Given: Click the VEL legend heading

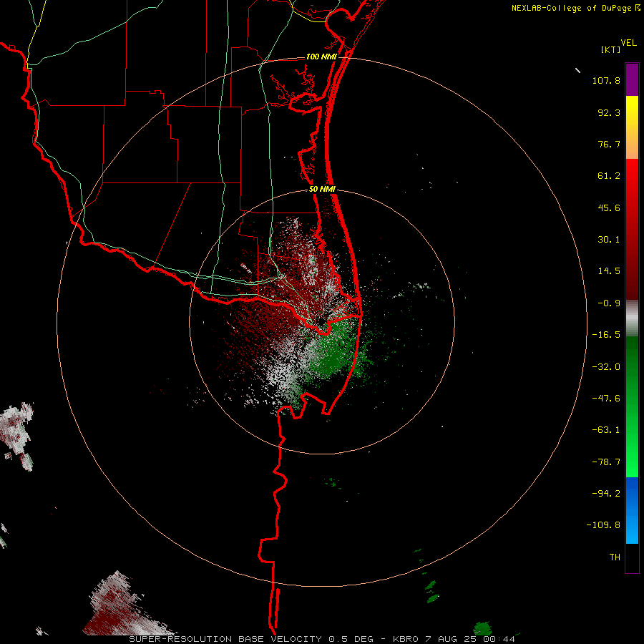Looking at the screenshot, I should pyautogui.click(x=628, y=43).
